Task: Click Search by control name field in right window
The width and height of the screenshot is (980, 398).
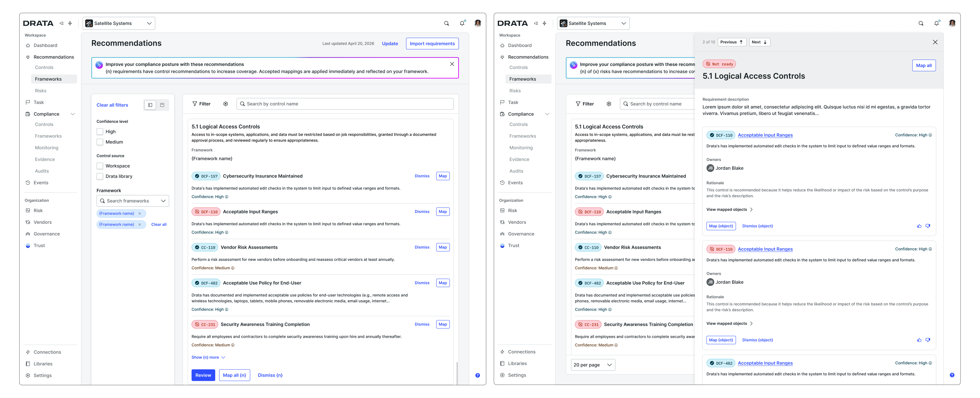Action: (658, 104)
